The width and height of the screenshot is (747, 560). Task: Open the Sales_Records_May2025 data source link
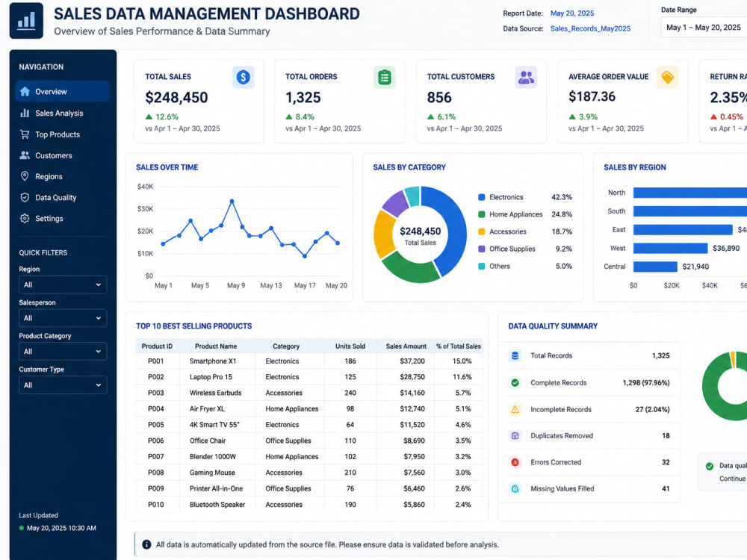click(590, 28)
